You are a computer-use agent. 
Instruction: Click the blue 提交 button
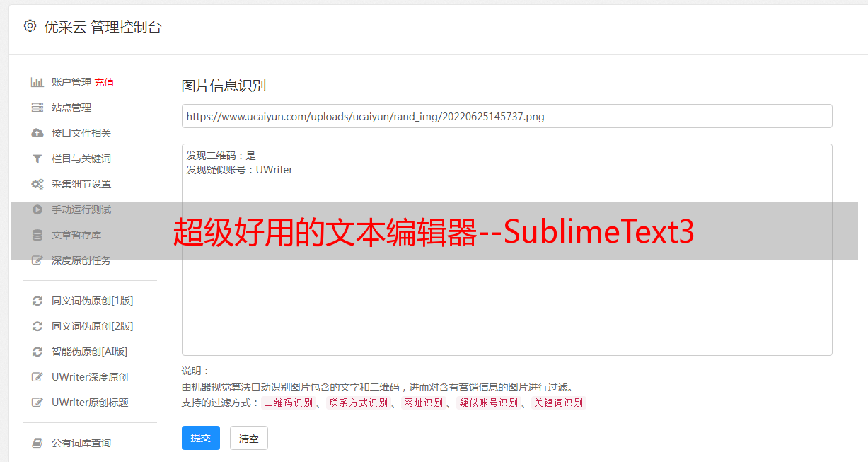[201, 438]
